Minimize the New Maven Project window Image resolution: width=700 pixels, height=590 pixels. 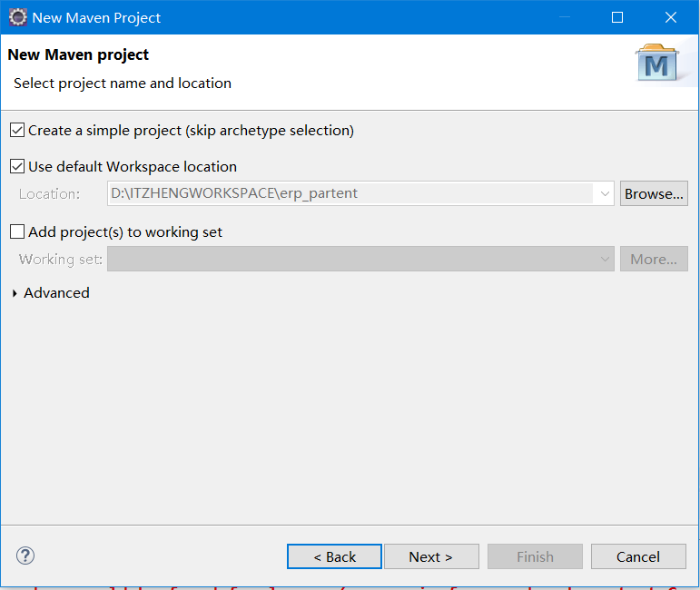tap(565, 17)
